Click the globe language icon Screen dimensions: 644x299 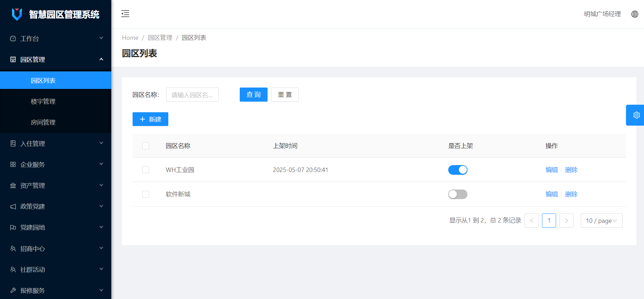(x=635, y=14)
